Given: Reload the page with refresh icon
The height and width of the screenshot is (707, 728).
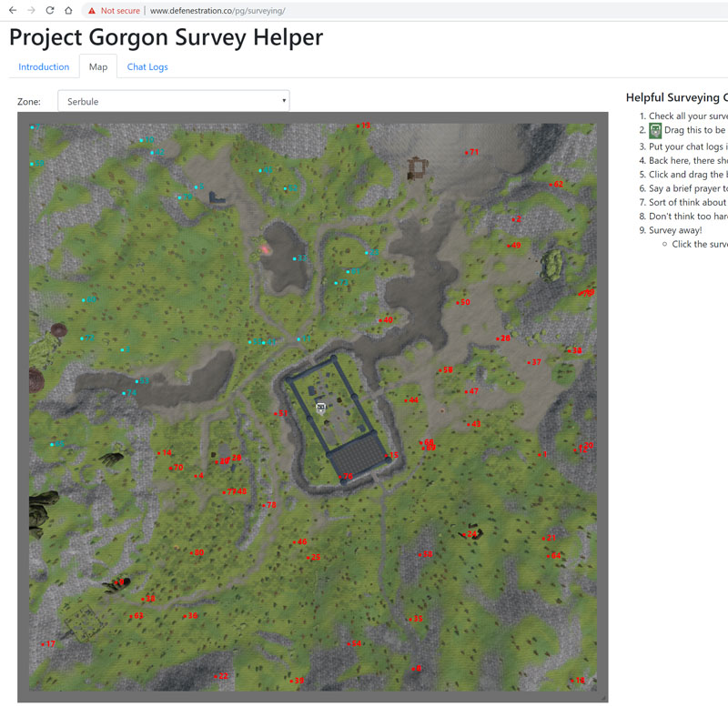Looking at the screenshot, I should pos(50,10).
